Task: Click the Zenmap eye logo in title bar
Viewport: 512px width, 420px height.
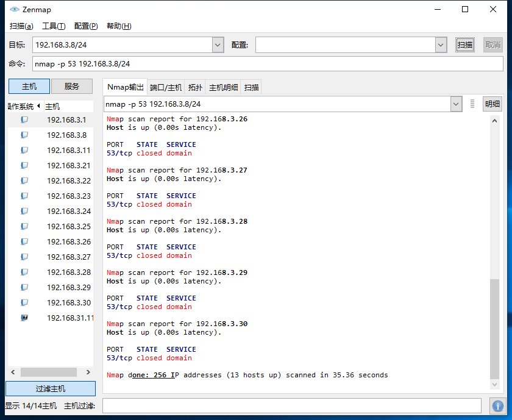Action: click(x=15, y=10)
